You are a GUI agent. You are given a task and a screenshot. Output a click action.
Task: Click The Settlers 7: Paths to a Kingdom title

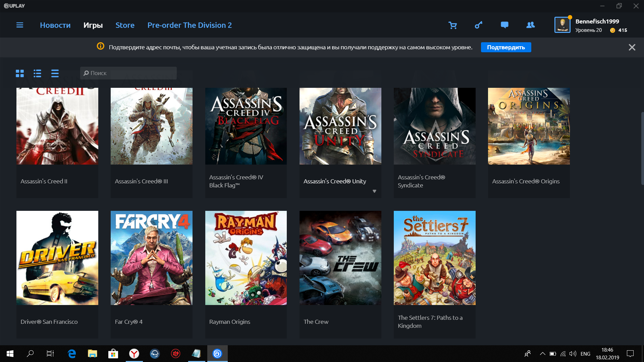430,322
